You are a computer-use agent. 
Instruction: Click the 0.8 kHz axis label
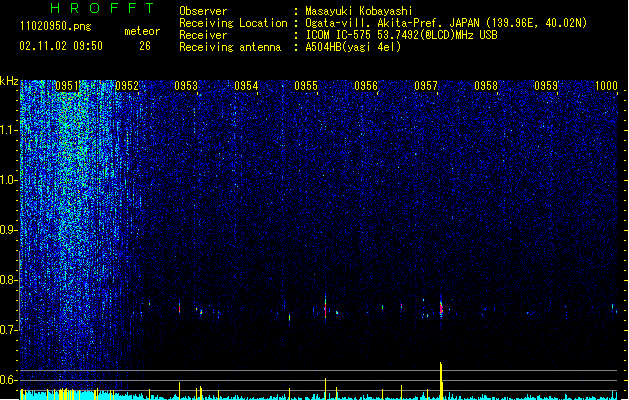tap(9, 280)
